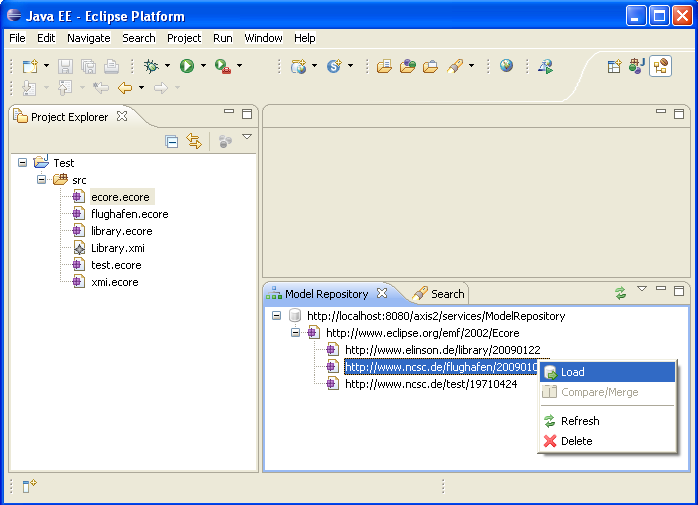698x505 pixels.
Task: Select the ncsc.de/test/19710424 model
Action: click(x=431, y=384)
